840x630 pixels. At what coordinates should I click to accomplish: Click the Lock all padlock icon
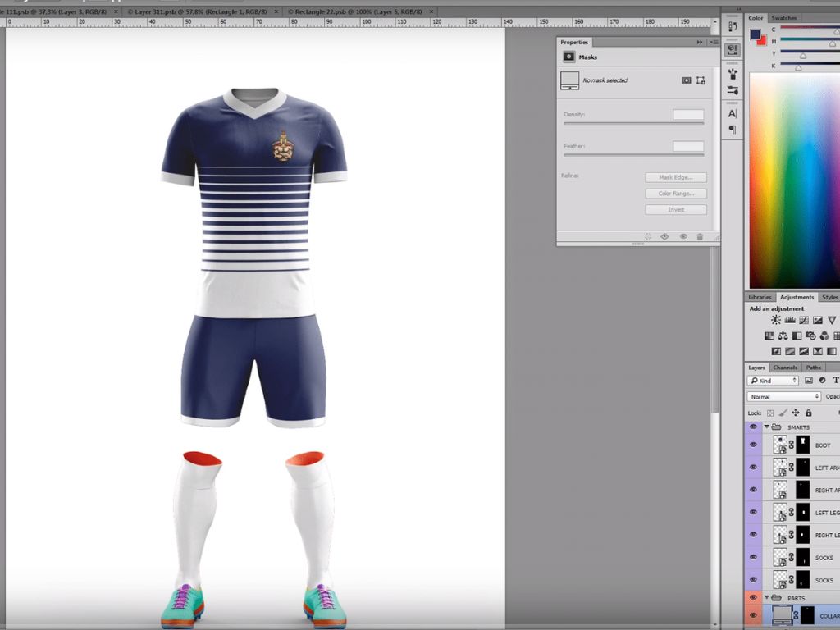tap(808, 413)
